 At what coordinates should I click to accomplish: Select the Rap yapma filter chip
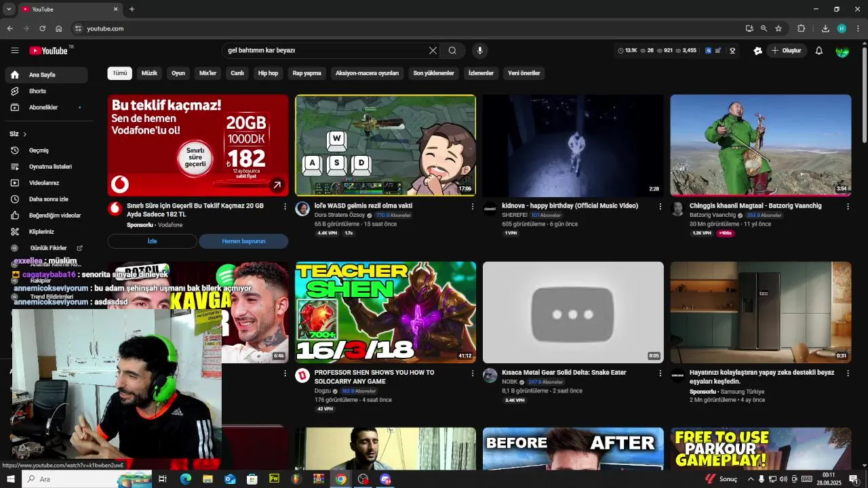307,73
